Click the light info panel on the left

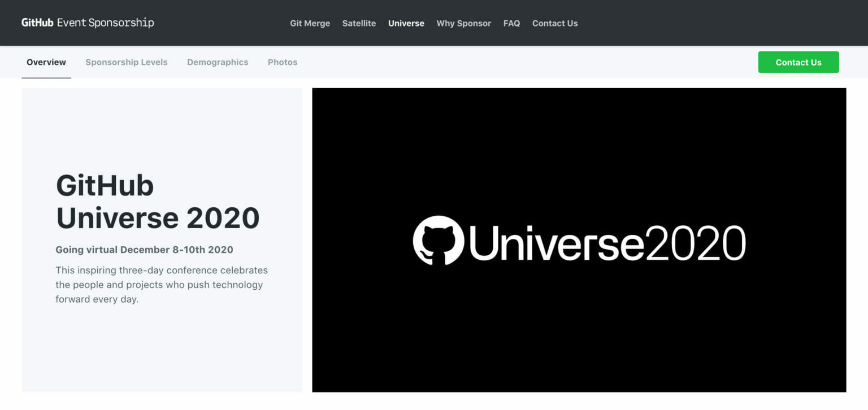[x=162, y=350]
